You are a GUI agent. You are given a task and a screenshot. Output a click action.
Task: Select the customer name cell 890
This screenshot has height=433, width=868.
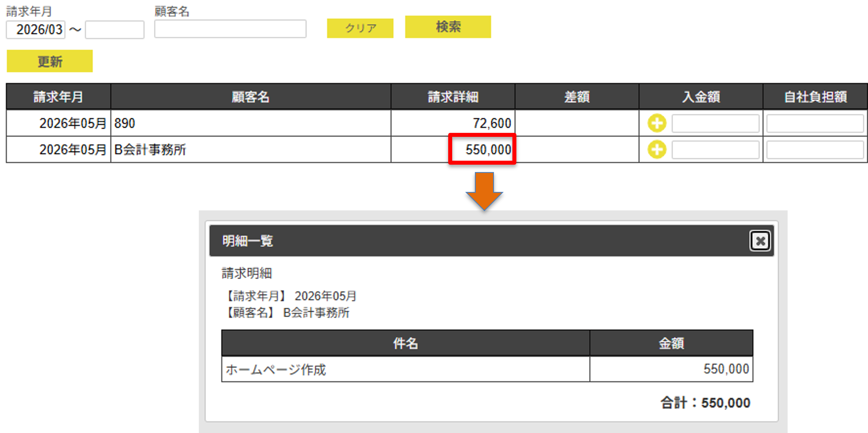coord(250,123)
